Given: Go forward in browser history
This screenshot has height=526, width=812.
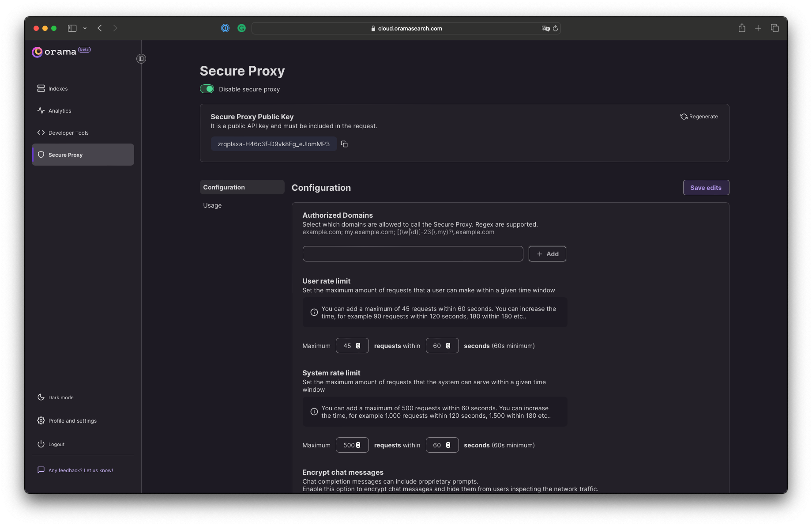Looking at the screenshot, I should tap(115, 28).
